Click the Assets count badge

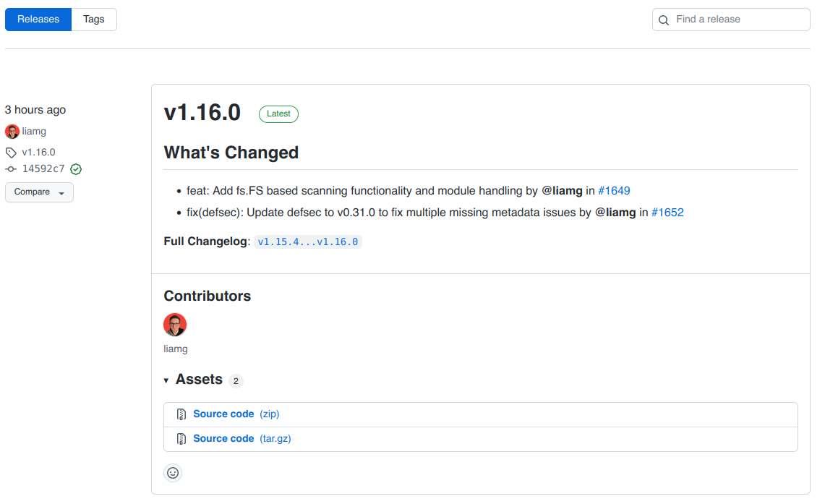(x=235, y=380)
